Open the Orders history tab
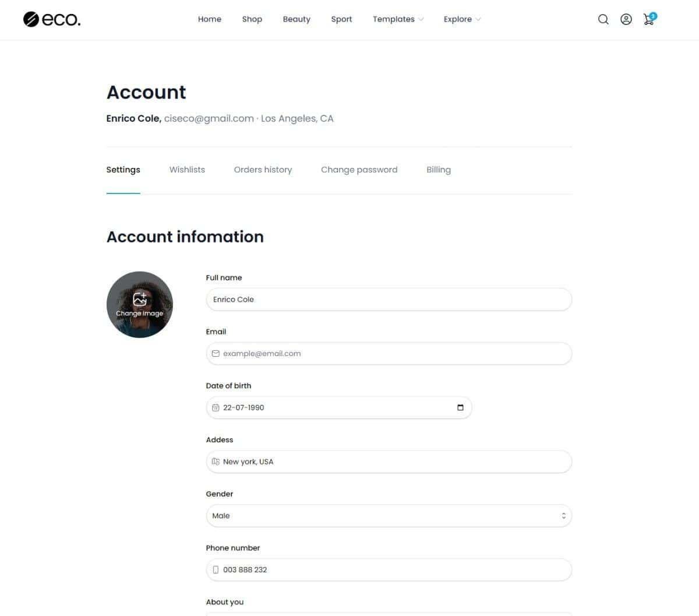The image size is (699, 616). (263, 170)
